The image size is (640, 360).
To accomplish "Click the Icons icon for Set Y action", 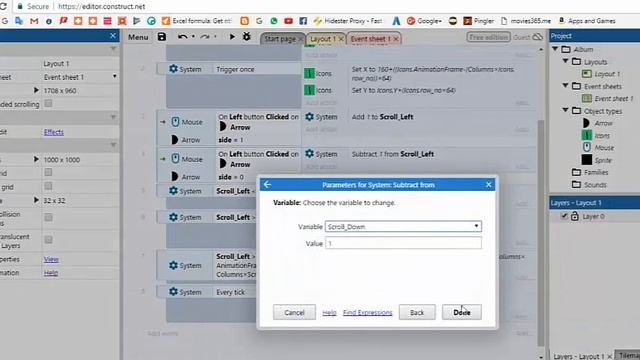I will (x=309, y=90).
